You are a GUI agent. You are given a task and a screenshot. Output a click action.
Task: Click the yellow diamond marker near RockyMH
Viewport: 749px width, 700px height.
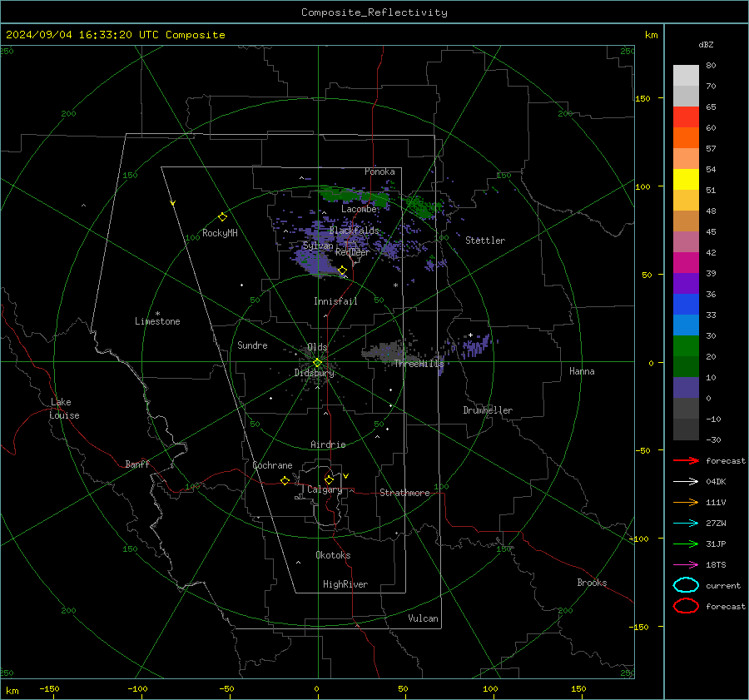[222, 217]
